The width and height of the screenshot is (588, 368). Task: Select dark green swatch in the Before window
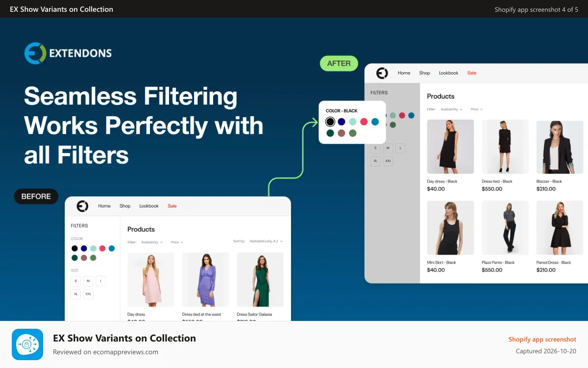(74, 258)
